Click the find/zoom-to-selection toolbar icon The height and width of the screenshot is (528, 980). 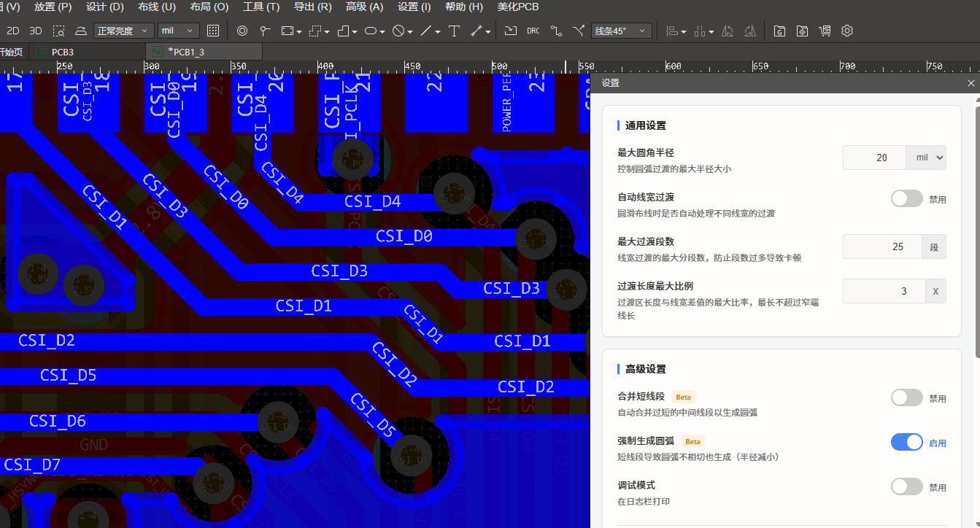59,31
